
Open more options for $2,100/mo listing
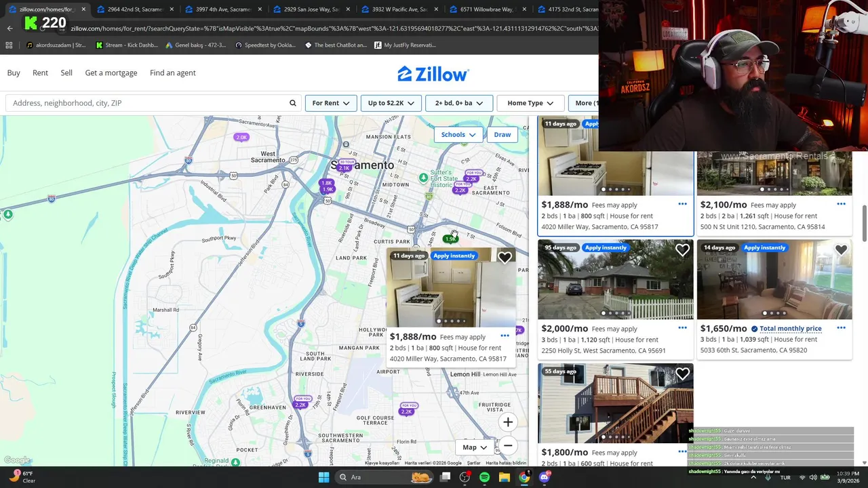[841, 204]
